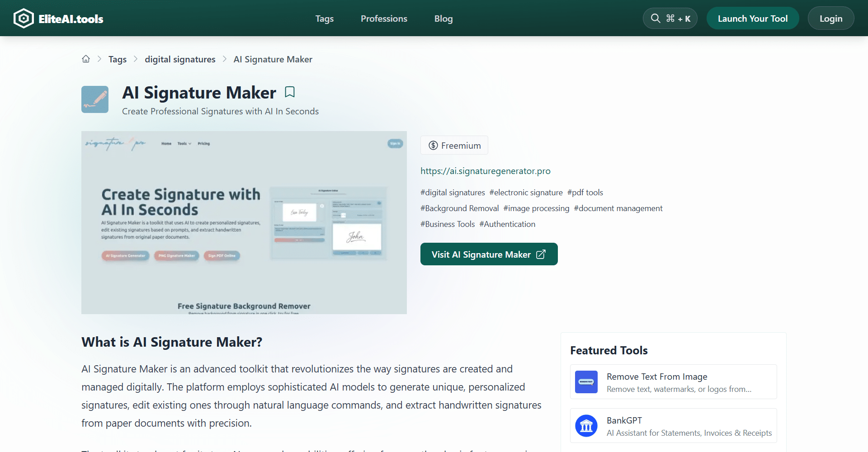Viewport: 868px width, 452px height.
Task: Select the digital signatures breadcrumb link
Action: pos(180,59)
